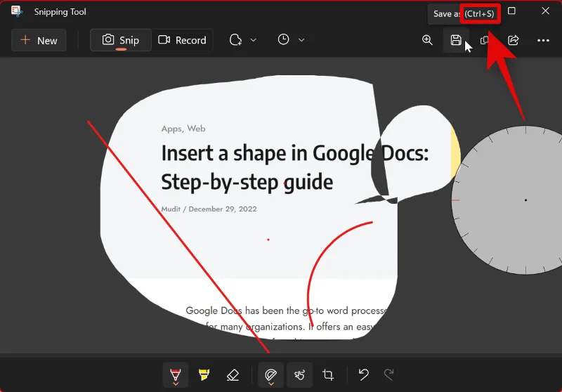
Task: Open the red Ballpoint pen options
Action: pyautogui.click(x=175, y=375)
